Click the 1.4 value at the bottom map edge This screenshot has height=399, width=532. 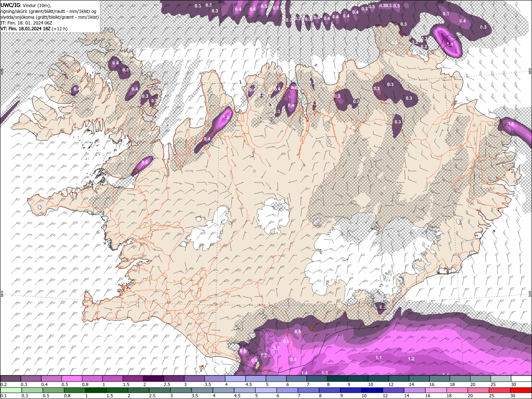(304, 373)
